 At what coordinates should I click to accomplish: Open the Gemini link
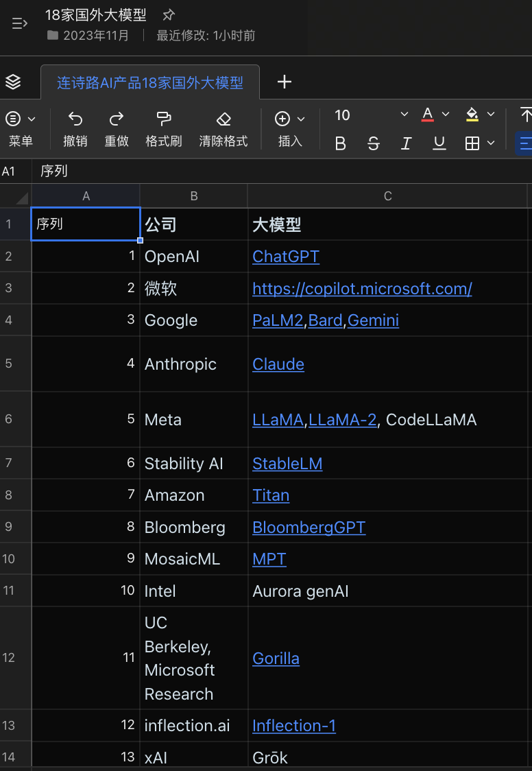pyautogui.click(x=374, y=320)
